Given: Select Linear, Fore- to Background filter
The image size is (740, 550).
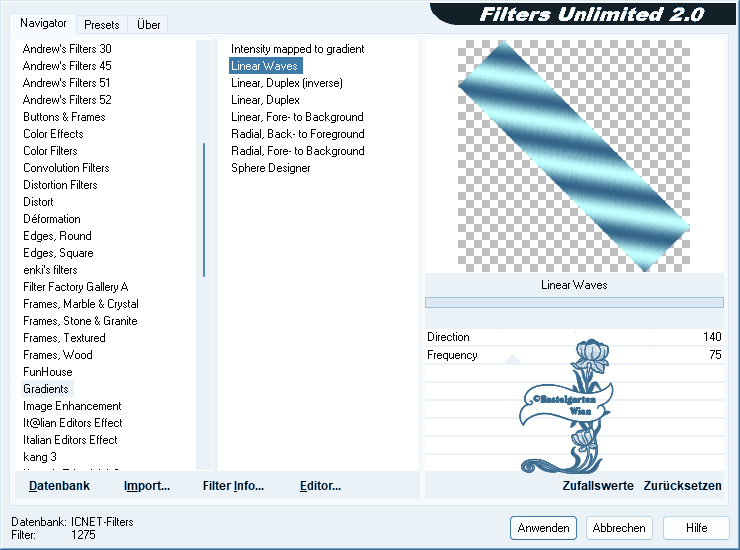Looking at the screenshot, I should pos(297,117).
